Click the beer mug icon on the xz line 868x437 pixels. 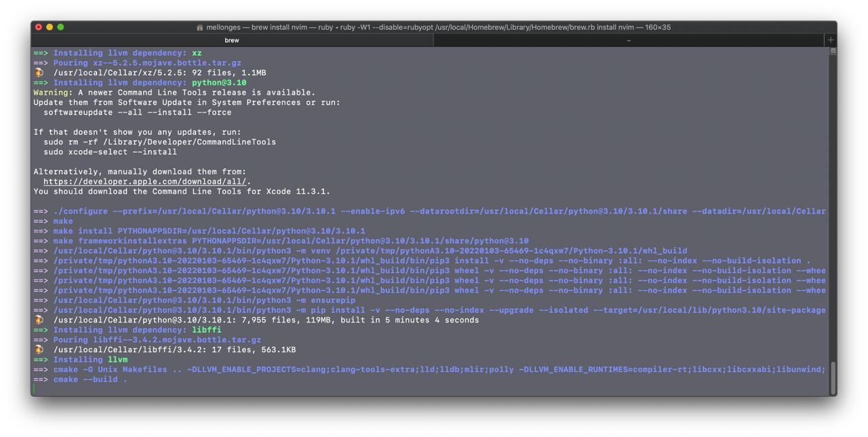[39, 72]
